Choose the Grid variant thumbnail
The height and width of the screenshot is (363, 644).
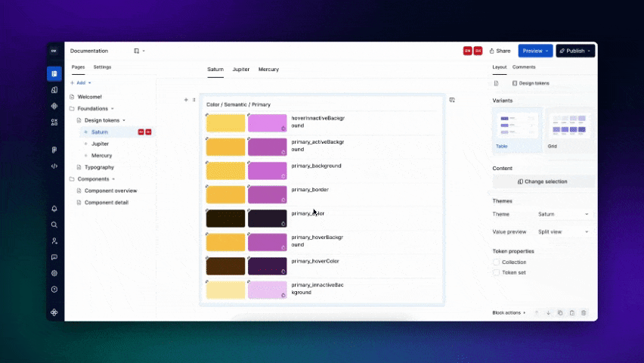click(x=569, y=130)
